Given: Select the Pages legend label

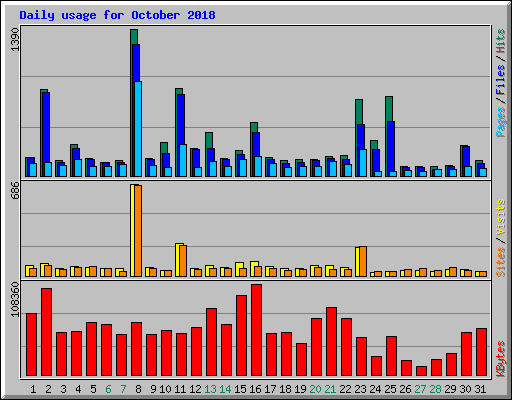Looking at the screenshot, I should (501, 122).
